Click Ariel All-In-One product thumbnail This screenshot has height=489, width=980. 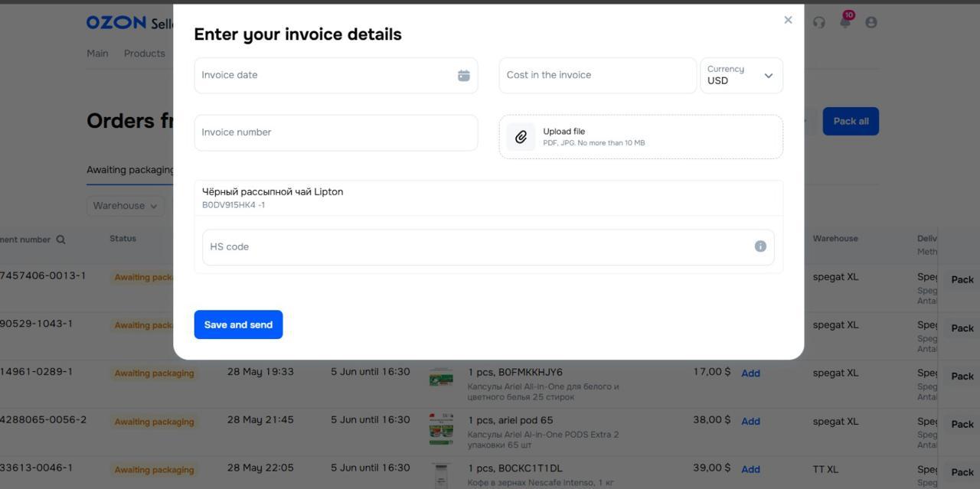tap(441, 377)
